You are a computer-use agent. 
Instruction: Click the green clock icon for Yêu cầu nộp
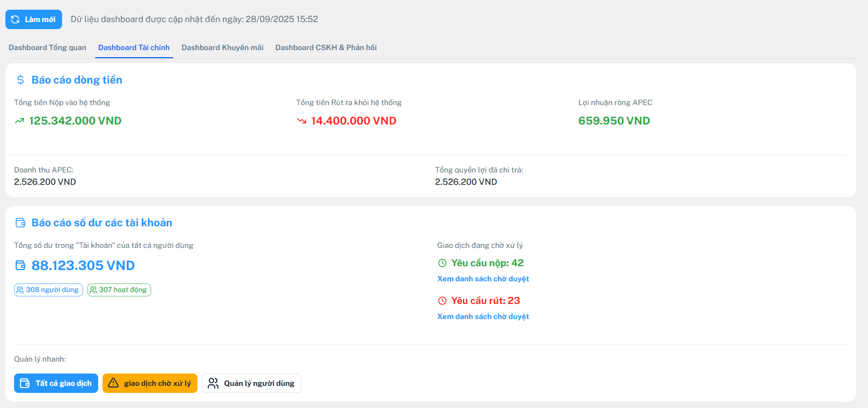[442, 263]
